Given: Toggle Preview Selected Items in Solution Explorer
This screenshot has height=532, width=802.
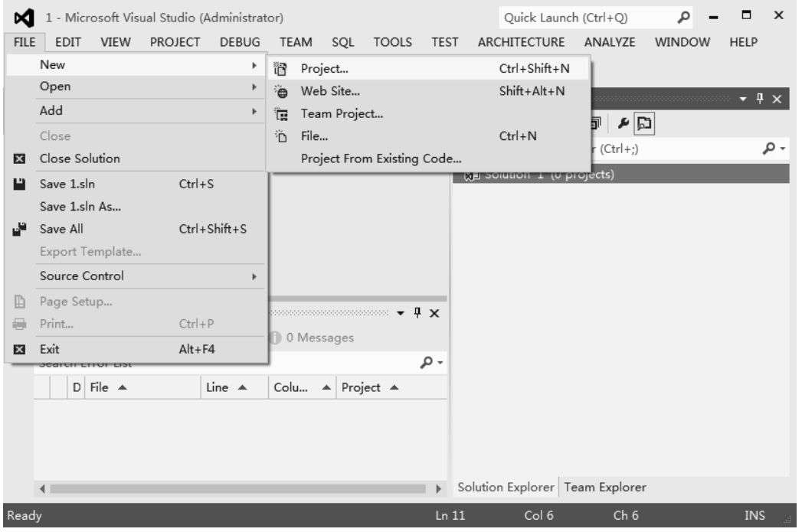Looking at the screenshot, I should pyautogui.click(x=644, y=124).
